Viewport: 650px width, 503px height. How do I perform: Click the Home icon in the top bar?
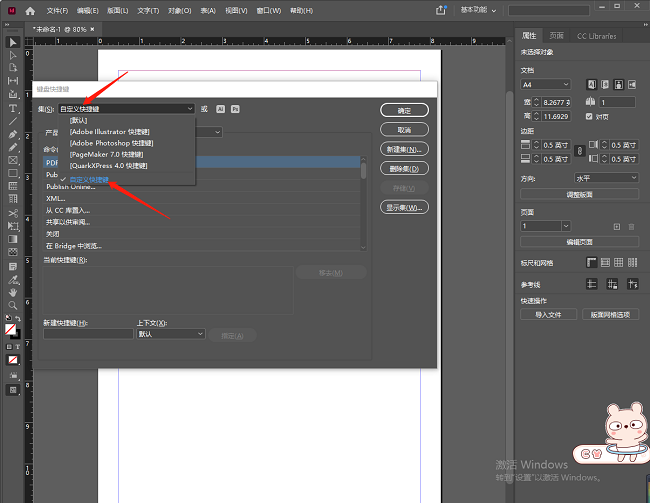(x=30, y=10)
